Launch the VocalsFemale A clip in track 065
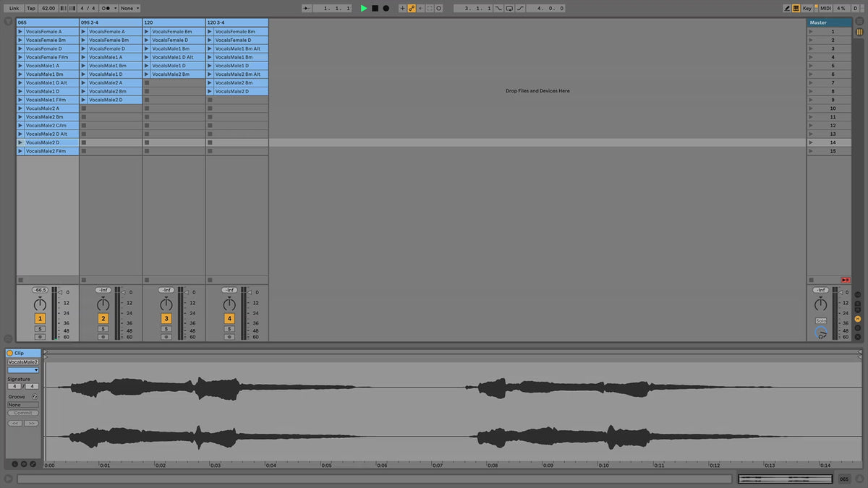This screenshot has width=868, height=488. click(21, 32)
